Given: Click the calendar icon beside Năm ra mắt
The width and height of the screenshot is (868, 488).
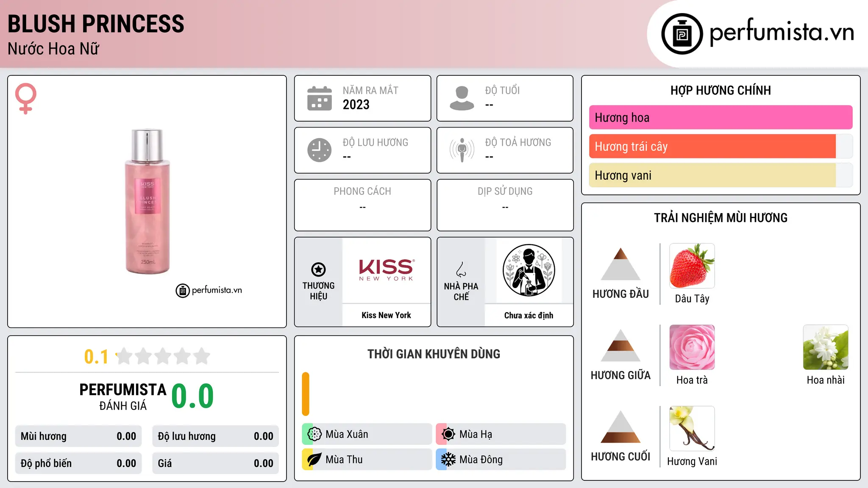Looking at the screenshot, I should [320, 98].
